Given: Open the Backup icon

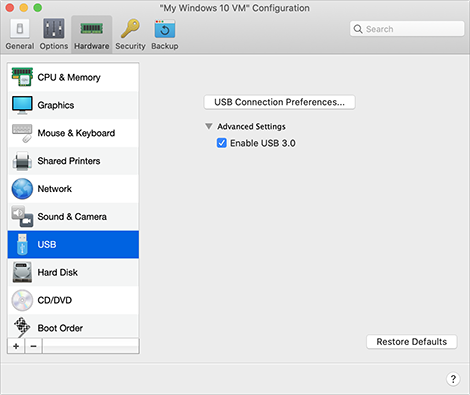Looking at the screenshot, I should [165, 29].
